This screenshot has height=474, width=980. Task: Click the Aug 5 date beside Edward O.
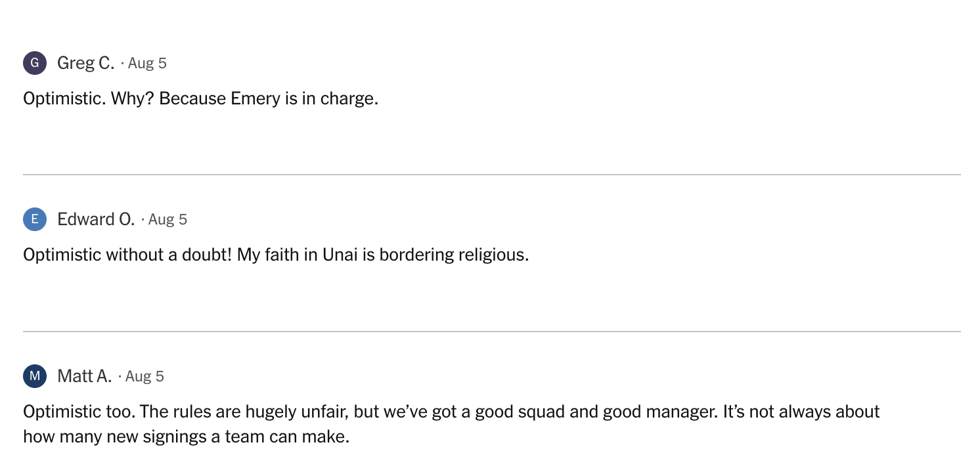tap(167, 220)
